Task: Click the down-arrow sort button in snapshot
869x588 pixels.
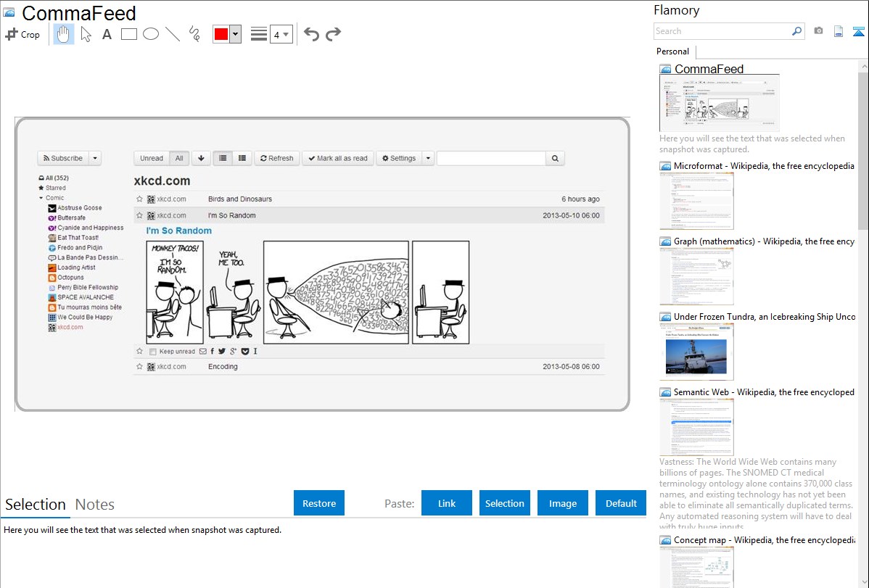Action: [x=201, y=158]
